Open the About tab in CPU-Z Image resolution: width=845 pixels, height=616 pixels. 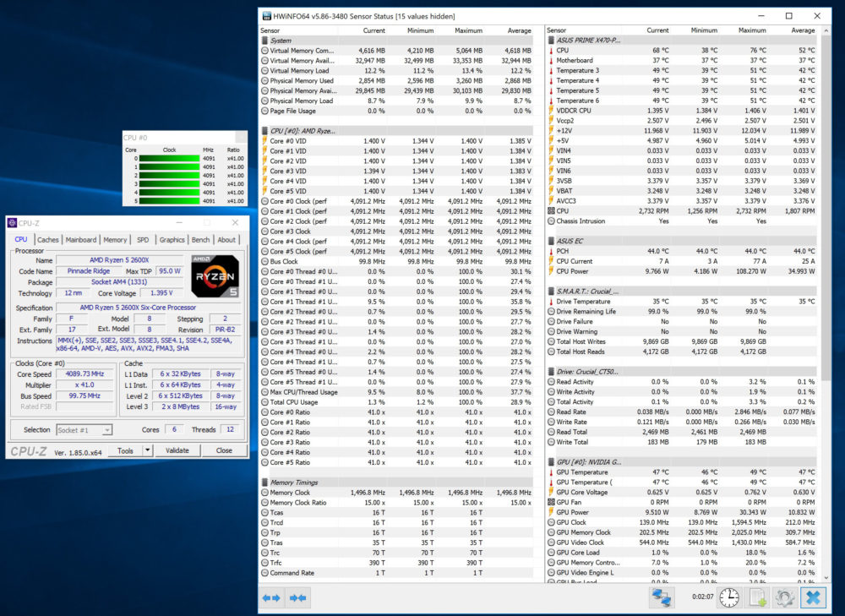[x=226, y=240]
